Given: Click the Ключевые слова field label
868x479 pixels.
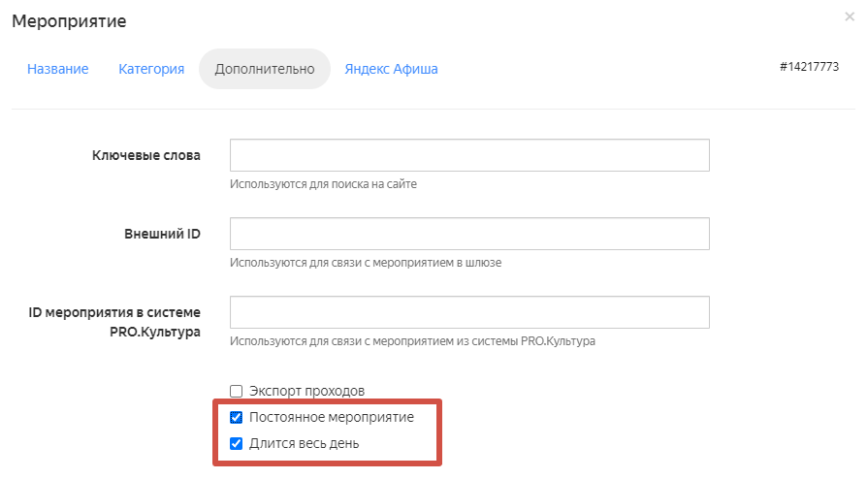Looking at the screenshot, I should click(x=145, y=155).
